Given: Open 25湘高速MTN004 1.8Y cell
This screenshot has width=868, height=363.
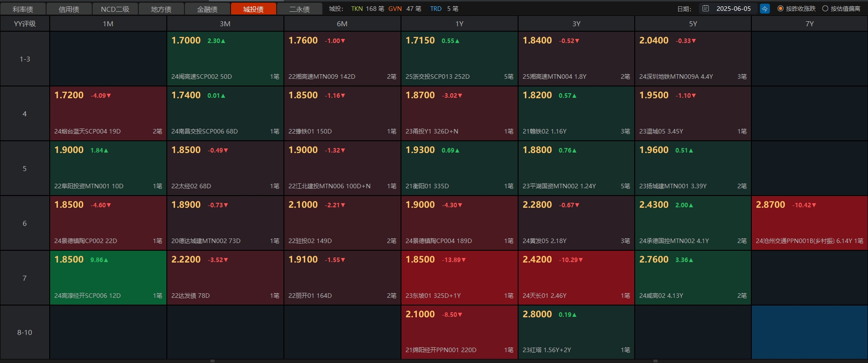Looking at the screenshot, I should click(576, 59).
